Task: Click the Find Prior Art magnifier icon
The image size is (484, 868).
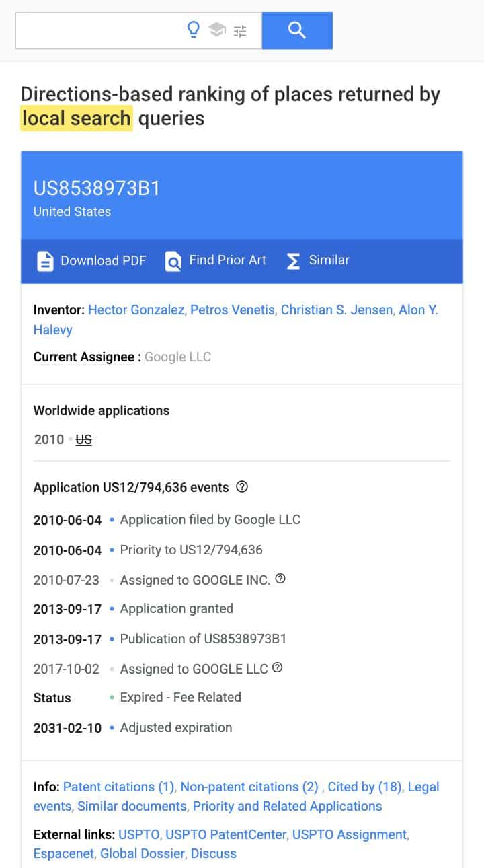Action: [x=173, y=261]
